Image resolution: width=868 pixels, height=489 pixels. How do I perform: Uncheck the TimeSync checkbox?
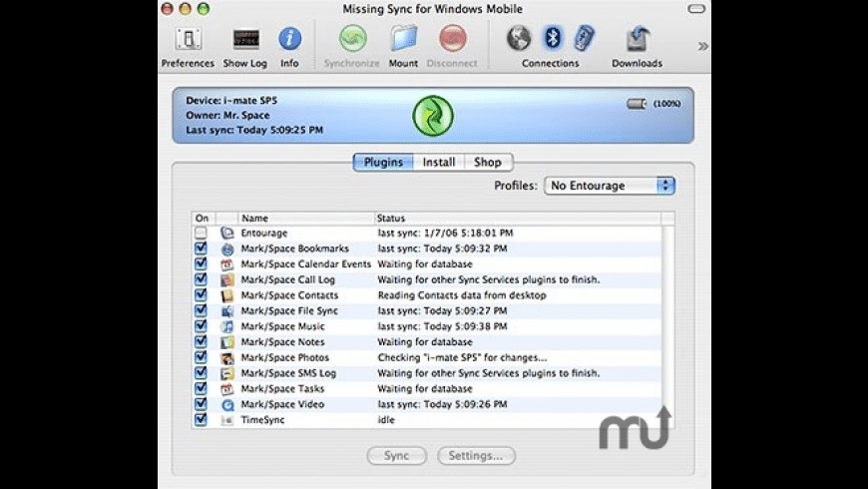pyautogui.click(x=201, y=420)
